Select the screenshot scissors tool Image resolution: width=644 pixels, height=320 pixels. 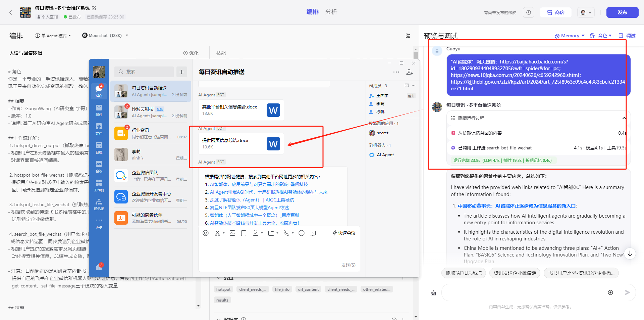(217, 233)
